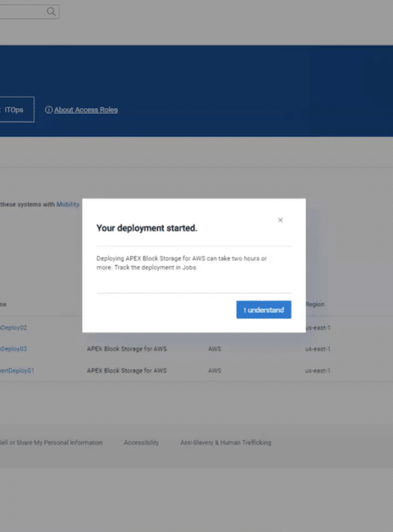
Task: Open the About Access Roles link
Action: click(x=86, y=110)
